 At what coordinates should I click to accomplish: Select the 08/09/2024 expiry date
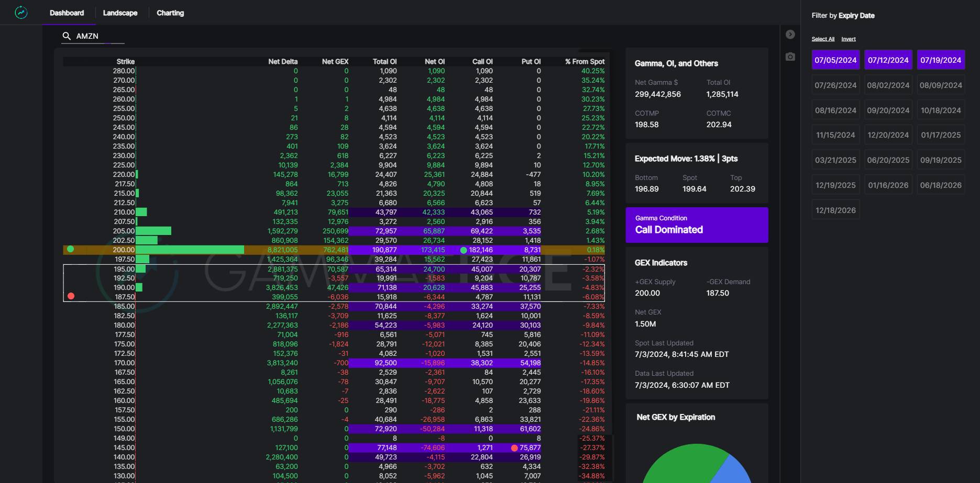coord(941,85)
